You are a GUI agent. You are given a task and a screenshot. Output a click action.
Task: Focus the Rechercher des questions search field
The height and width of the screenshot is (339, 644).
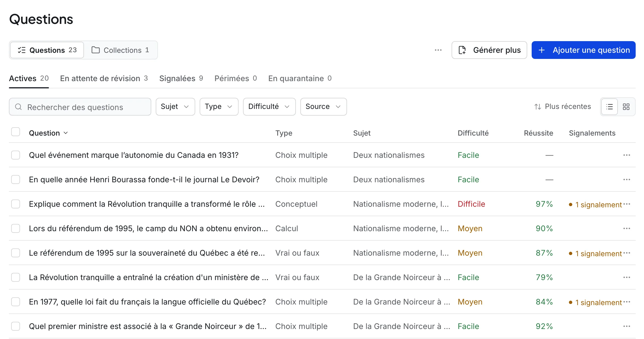(x=80, y=107)
